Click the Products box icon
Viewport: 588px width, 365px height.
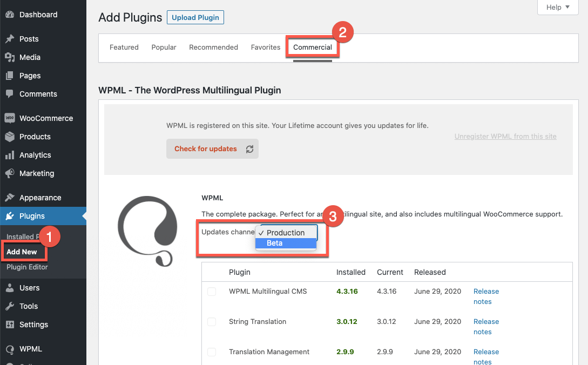(10, 137)
